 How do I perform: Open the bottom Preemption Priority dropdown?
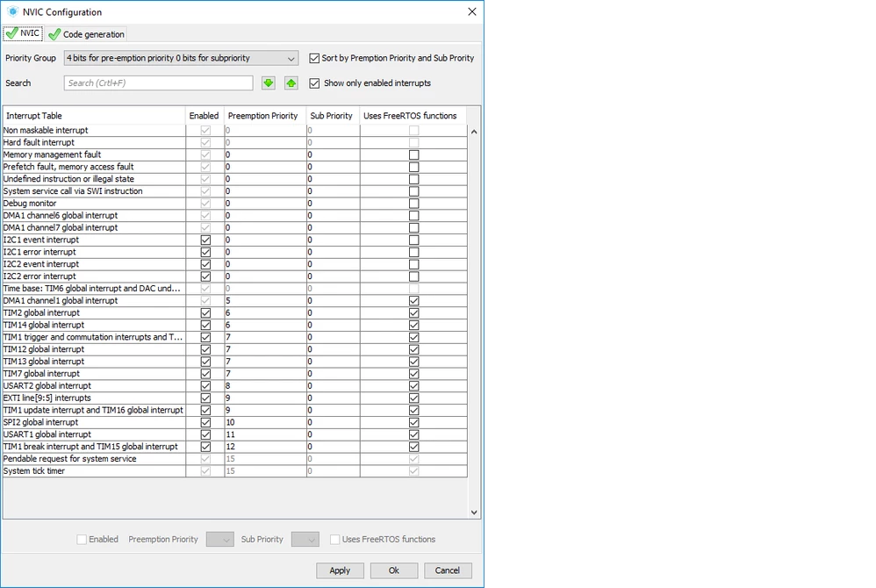(220, 540)
